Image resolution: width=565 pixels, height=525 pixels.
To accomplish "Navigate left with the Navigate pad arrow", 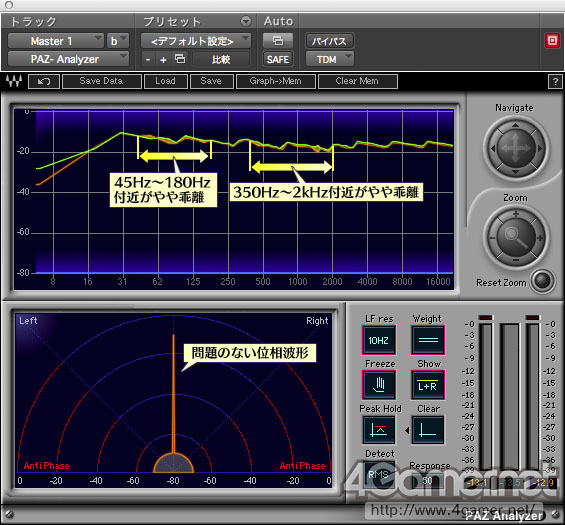I will click(x=492, y=148).
